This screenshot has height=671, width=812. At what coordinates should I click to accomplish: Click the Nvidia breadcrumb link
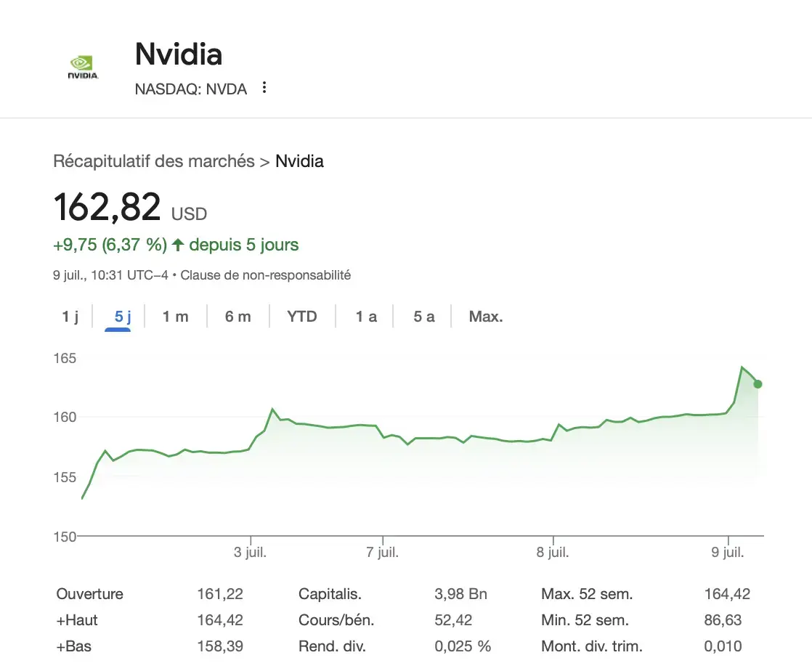tap(299, 161)
